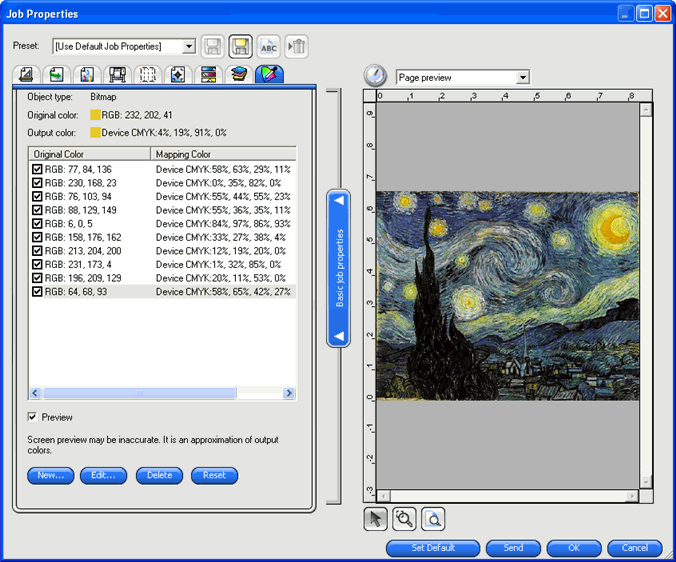Maximize the Job Properties window
676x562 pixels.
pyautogui.click(x=644, y=13)
